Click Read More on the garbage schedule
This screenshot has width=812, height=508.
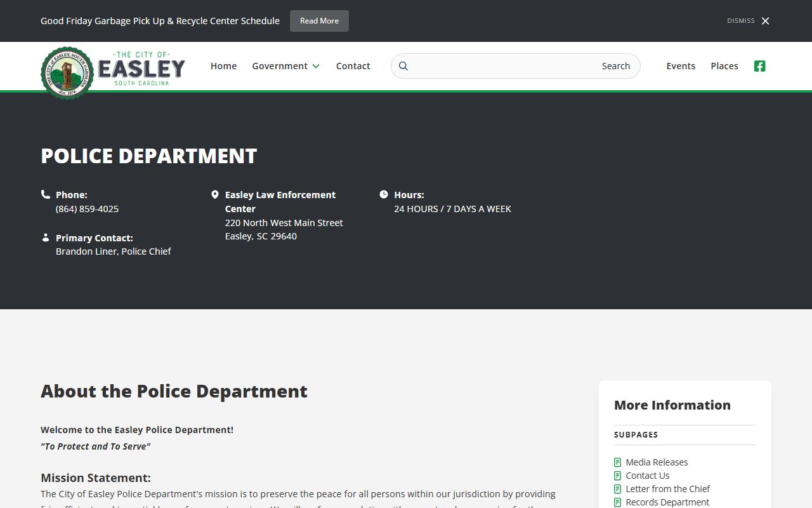pos(319,21)
